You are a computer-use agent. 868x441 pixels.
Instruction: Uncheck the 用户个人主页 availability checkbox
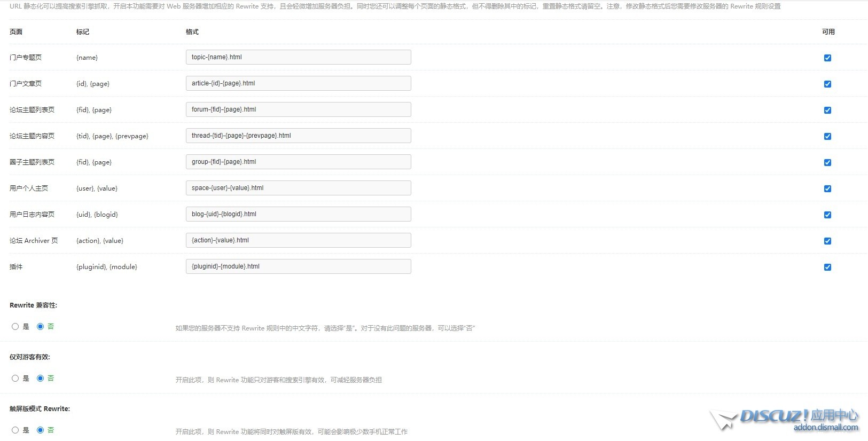tap(827, 188)
